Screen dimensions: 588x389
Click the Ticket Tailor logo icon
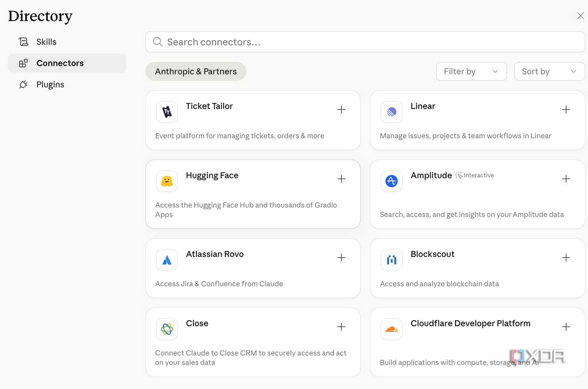tap(167, 112)
